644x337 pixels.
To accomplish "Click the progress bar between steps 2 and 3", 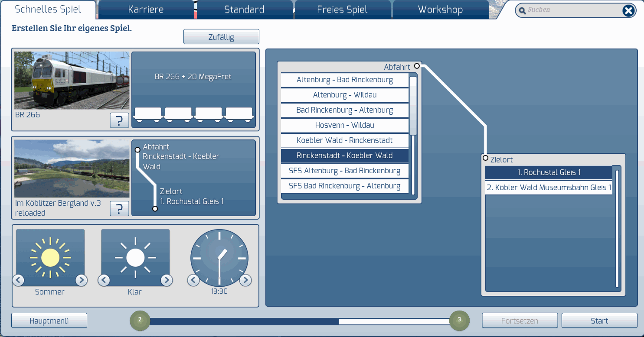I will pyautogui.click(x=299, y=321).
